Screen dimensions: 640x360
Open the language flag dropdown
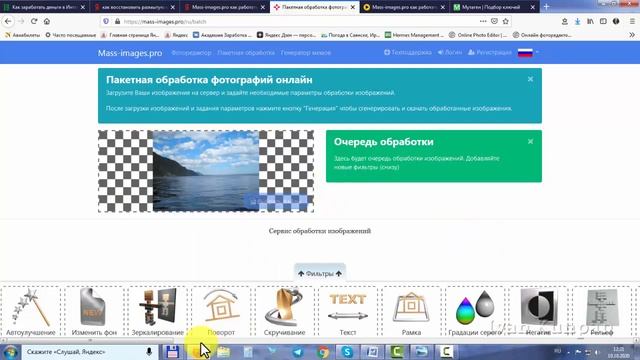528,53
